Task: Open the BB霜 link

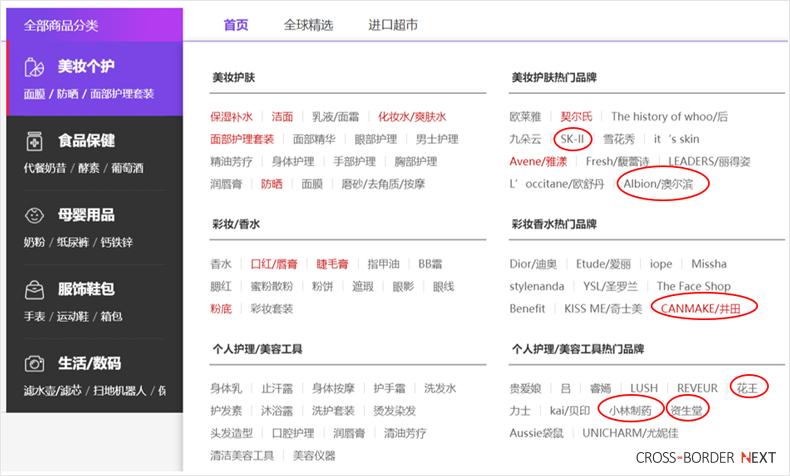Action: (430, 264)
